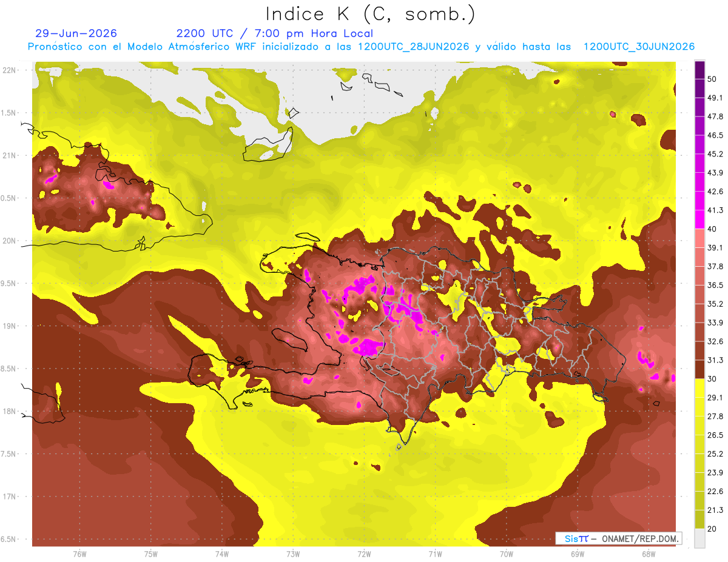Click the '19N' latitude label
Image resolution: width=728 pixels, height=562 pixels.
click(x=10, y=326)
